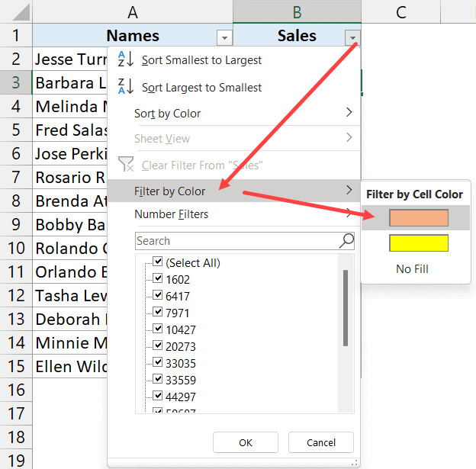Image resolution: width=476 pixels, height=469 pixels.
Task: Expand the Sort by Color submenu arrow
Action: point(349,113)
